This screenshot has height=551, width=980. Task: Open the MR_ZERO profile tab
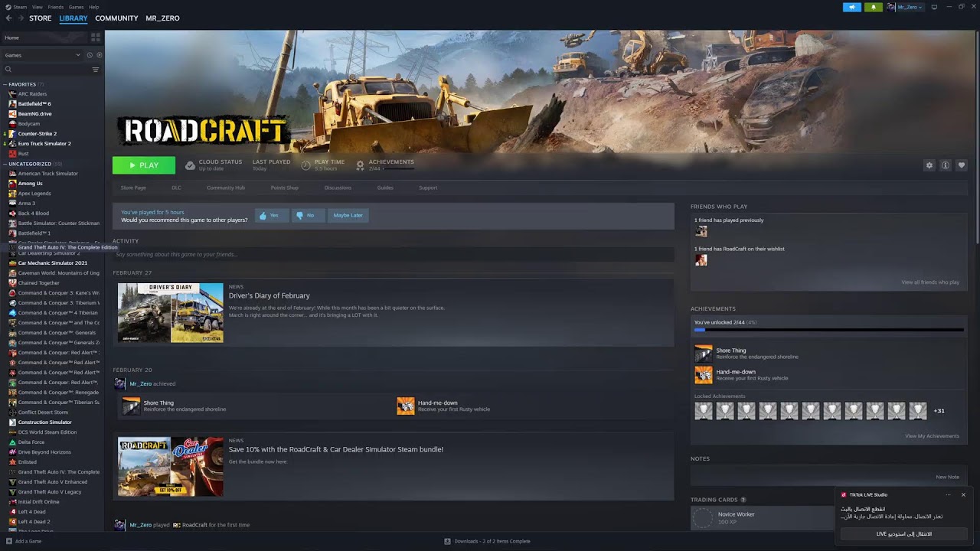163,18
